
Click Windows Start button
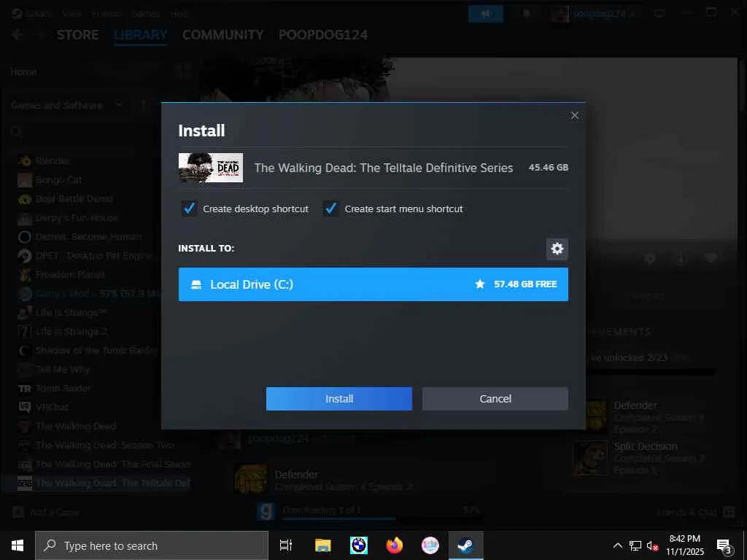click(18, 545)
